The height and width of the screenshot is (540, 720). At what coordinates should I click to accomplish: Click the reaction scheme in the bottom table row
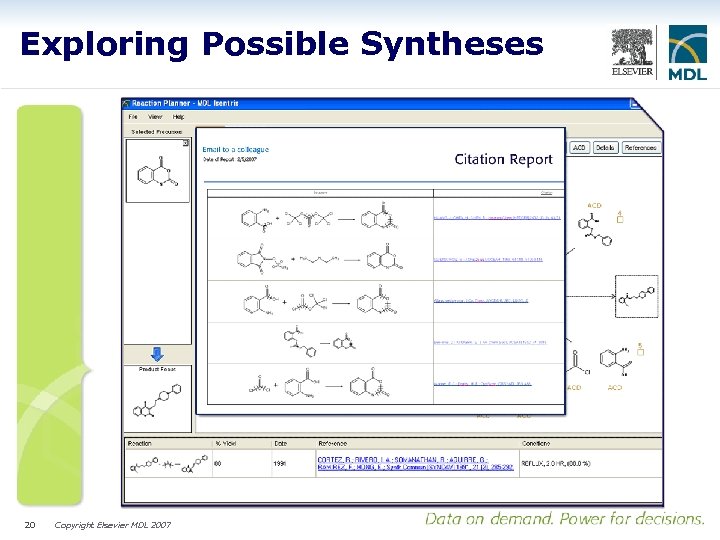click(x=168, y=464)
